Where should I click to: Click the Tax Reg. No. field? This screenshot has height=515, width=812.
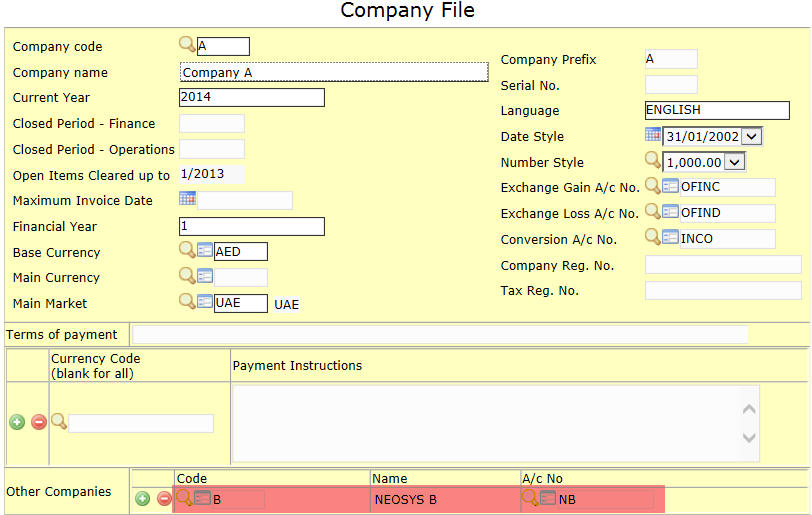coord(723,290)
